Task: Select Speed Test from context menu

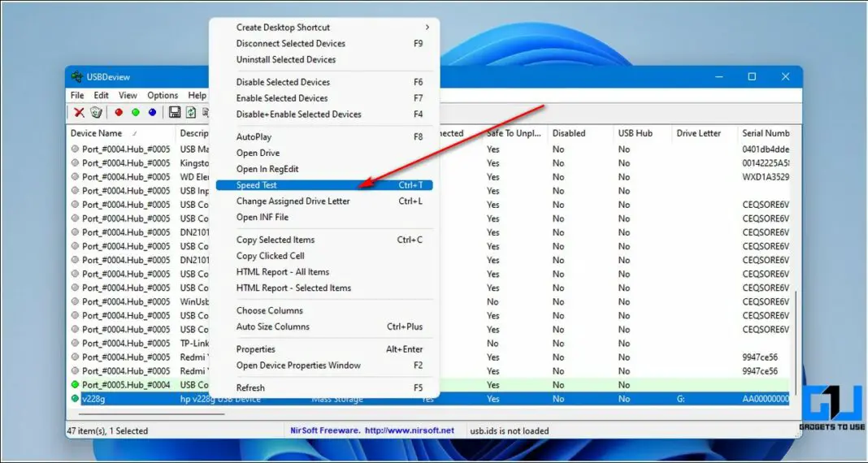Action: [257, 185]
